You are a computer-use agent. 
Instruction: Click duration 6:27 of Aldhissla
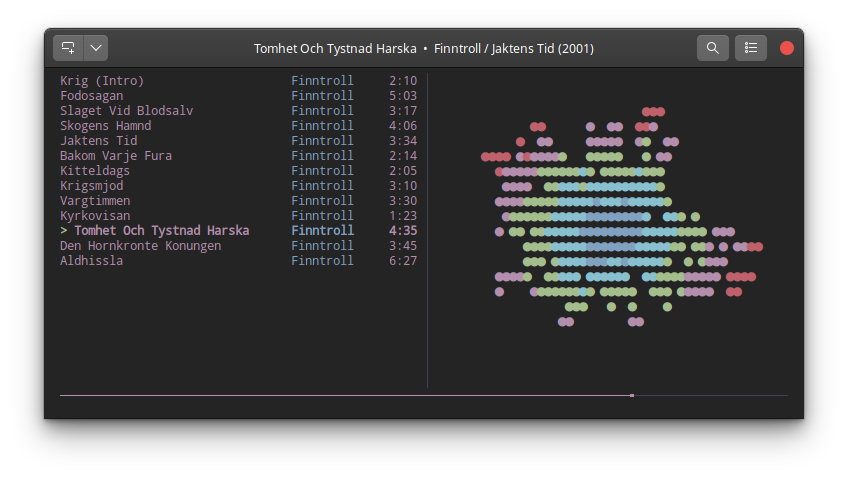coord(403,261)
